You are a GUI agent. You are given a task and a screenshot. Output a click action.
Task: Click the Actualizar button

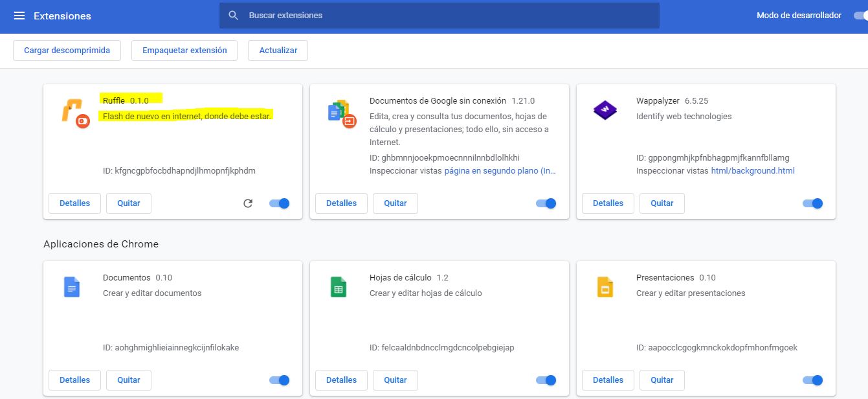pos(278,51)
